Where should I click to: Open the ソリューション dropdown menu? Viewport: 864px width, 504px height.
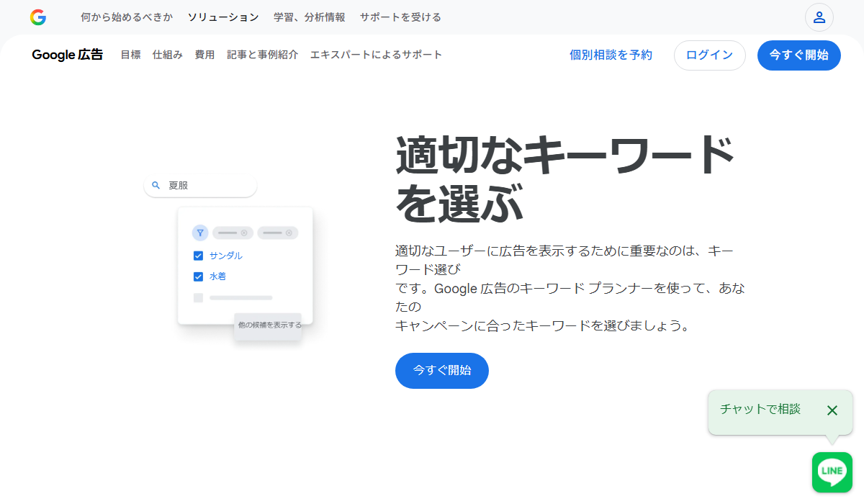tap(223, 17)
